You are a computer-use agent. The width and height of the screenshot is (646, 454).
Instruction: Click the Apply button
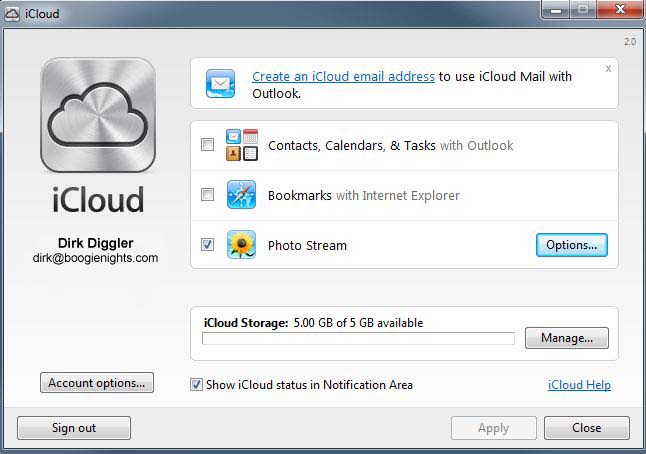point(494,428)
